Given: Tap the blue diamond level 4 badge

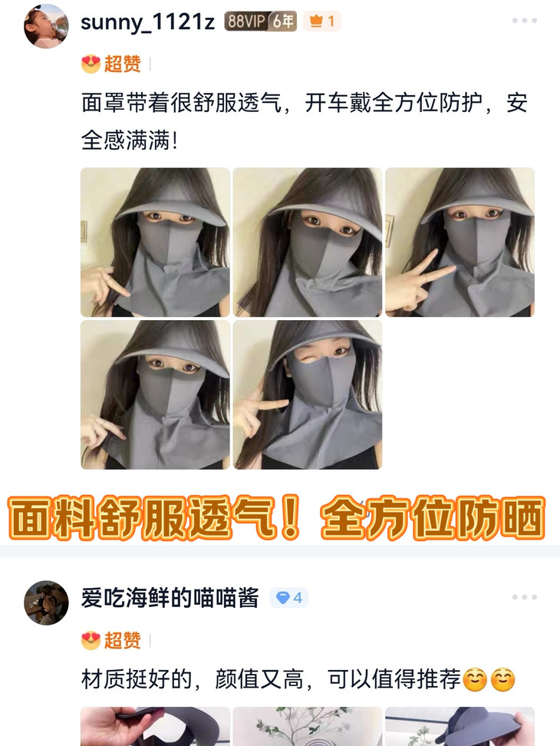Looking at the screenshot, I should click(x=289, y=598).
